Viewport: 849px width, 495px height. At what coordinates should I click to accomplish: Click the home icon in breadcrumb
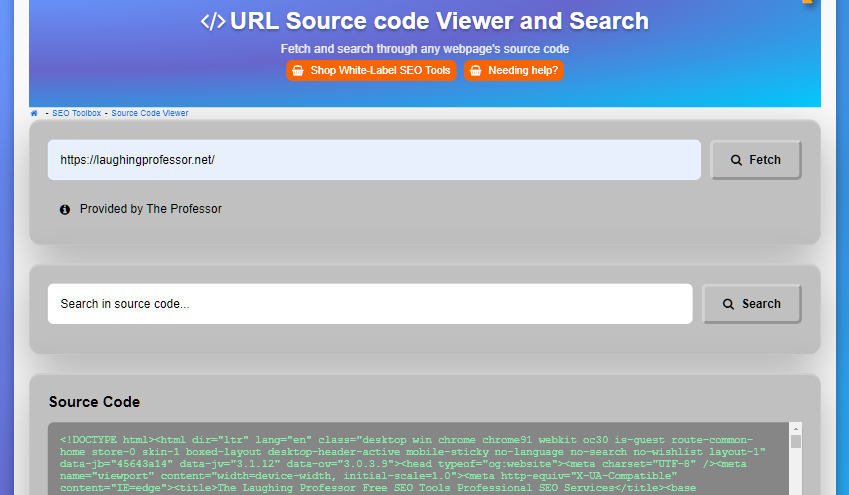tap(34, 113)
